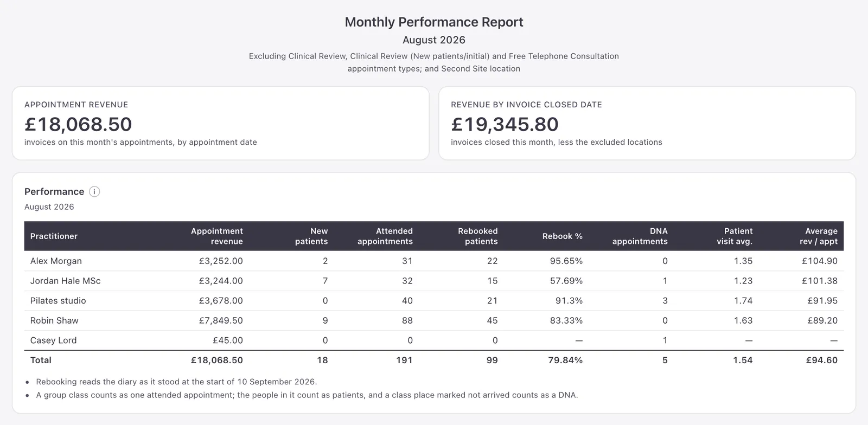Select the Appointment revenue column header
The height and width of the screenshot is (425, 868).
point(217,236)
